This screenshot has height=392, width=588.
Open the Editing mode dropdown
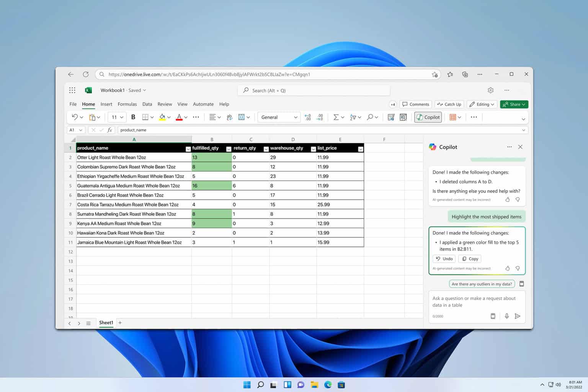(x=482, y=104)
